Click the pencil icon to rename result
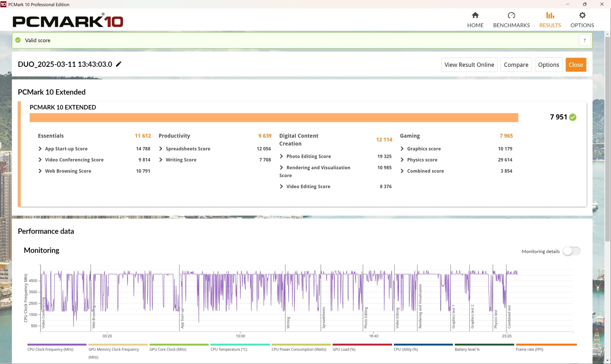The width and height of the screenshot is (611, 364). [119, 64]
